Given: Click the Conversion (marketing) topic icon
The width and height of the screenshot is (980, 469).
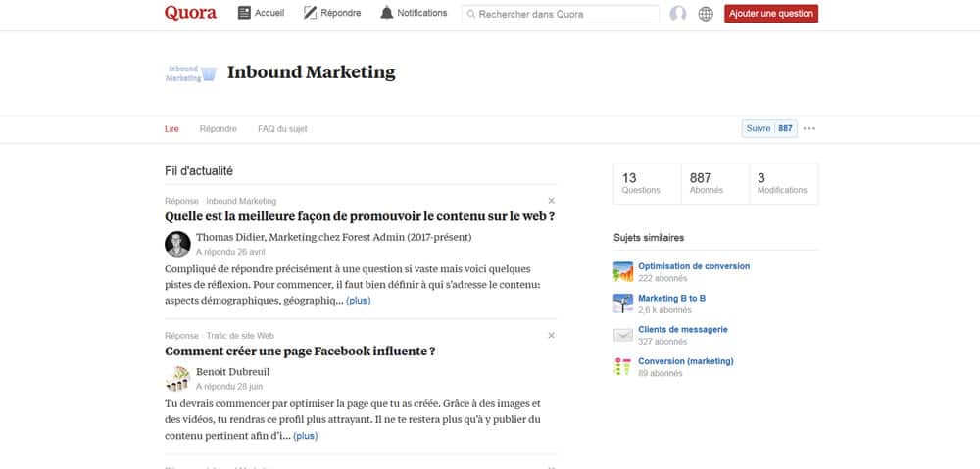Looking at the screenshot, I should [x=622, y=366].
